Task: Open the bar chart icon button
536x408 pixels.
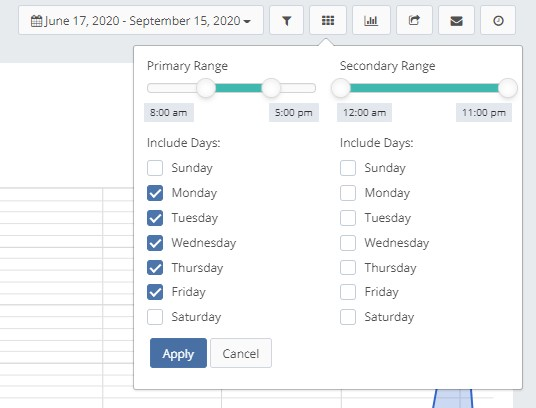Action: tap(371, 21)
